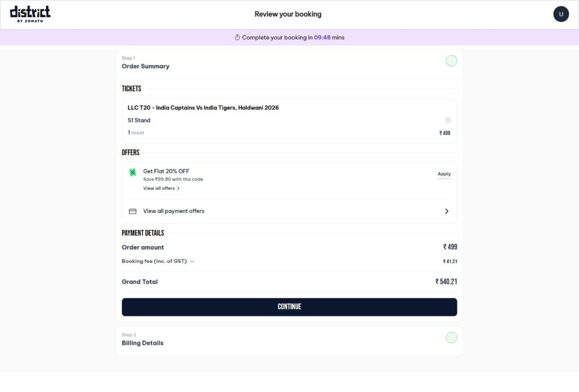Click the LLC T20 match ticket card
This screenshot has height=392, width=579.
289,119
